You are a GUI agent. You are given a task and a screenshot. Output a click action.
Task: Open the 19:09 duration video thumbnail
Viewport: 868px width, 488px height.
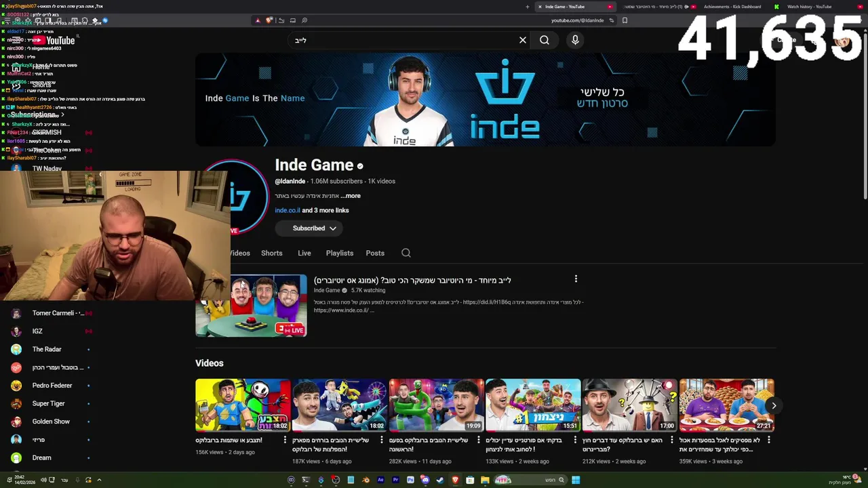point(436,405)
